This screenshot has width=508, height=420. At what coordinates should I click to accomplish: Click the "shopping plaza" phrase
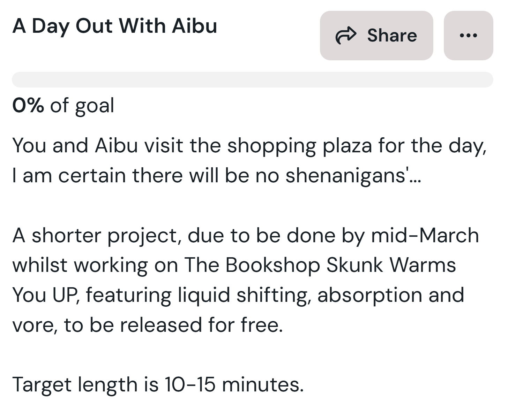299,145
